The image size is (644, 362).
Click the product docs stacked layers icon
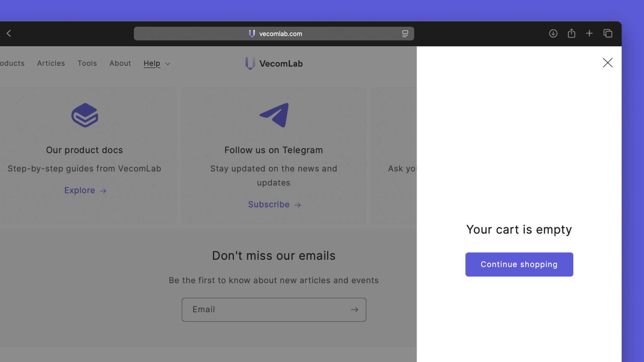pyautogui.click(x=85, y=115)
